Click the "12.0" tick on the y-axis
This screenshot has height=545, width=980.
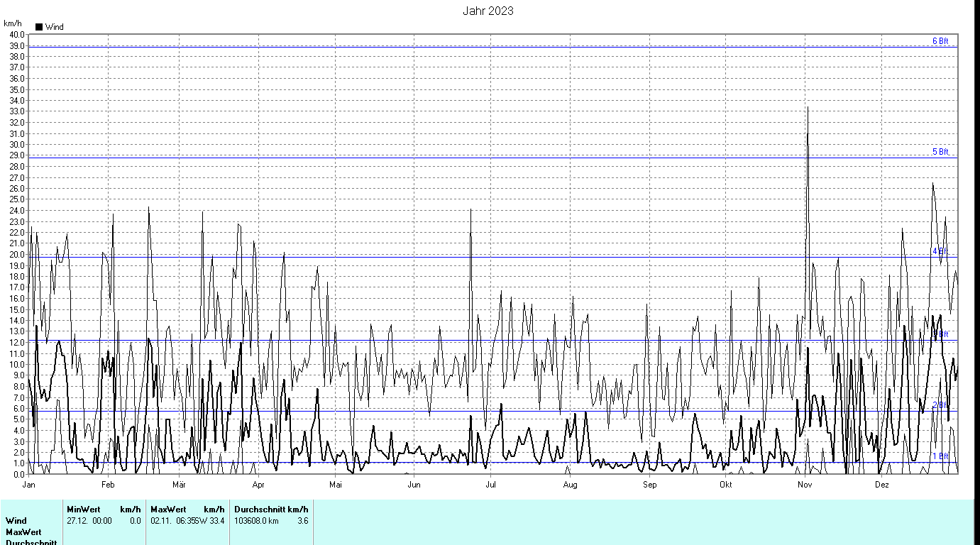coord(17,342)
